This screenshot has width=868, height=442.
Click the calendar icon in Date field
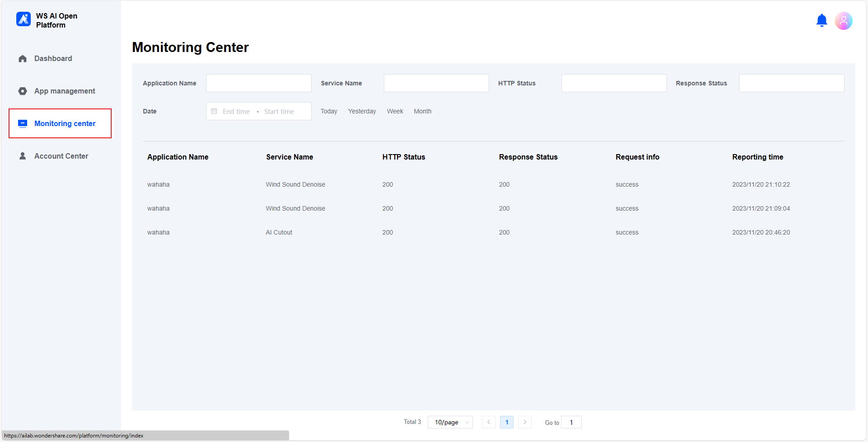[214, 111]
